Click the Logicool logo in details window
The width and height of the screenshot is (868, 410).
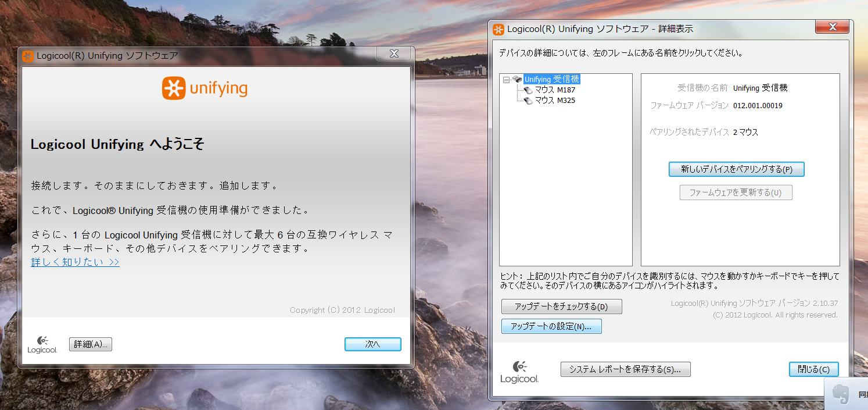click(519, 371)
